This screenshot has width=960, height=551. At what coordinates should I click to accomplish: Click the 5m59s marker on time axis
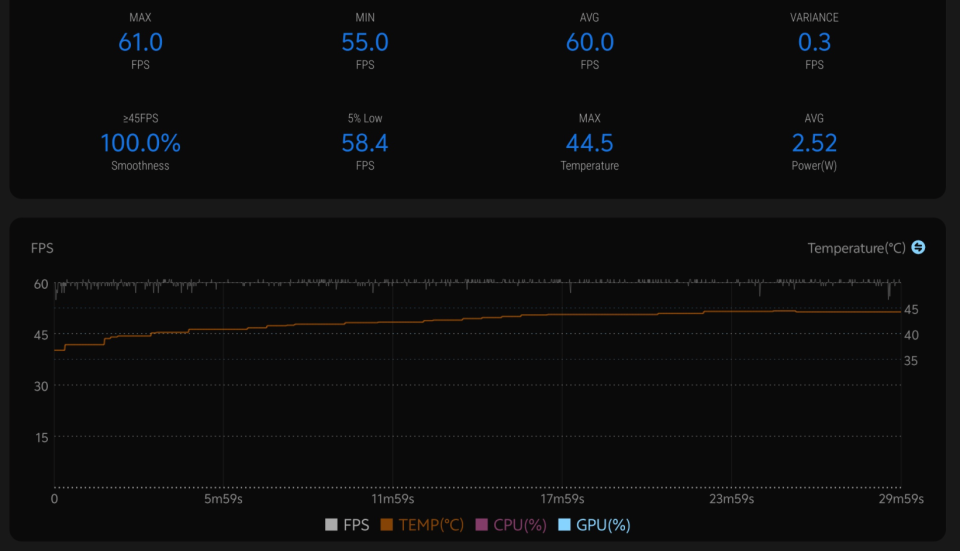223,499
